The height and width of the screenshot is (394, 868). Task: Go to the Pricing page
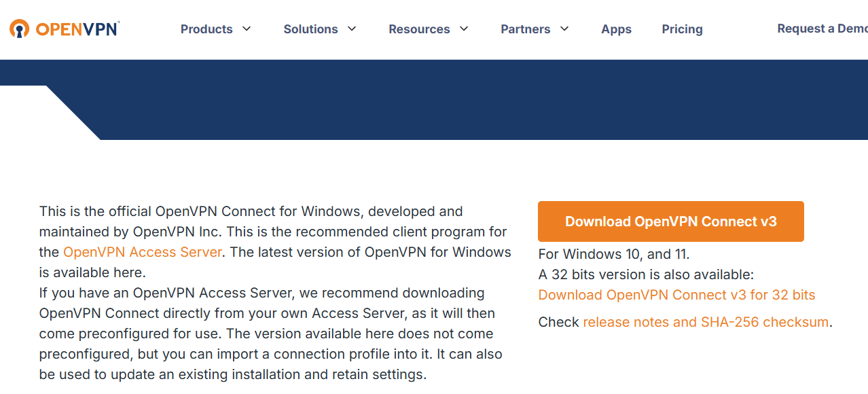click(x=682, y=29)
